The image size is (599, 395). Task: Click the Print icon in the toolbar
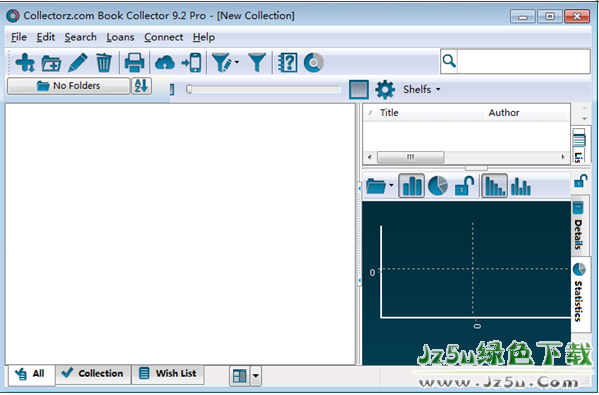tap(134, 63)
